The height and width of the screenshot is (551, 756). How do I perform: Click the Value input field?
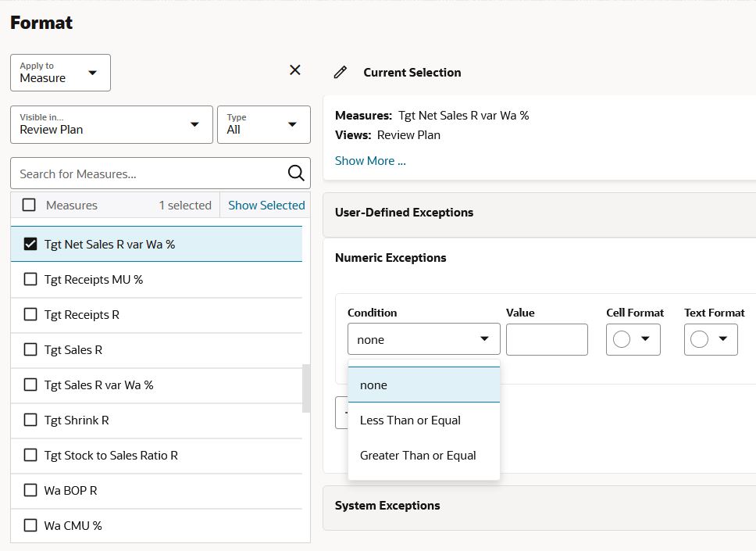[547, 339]
